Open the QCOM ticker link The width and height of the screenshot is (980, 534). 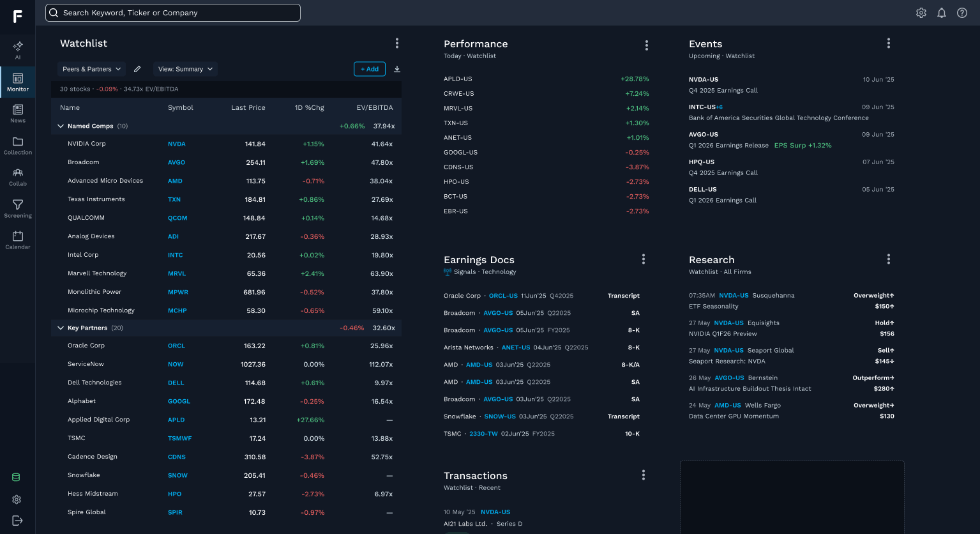click(177, 218)
